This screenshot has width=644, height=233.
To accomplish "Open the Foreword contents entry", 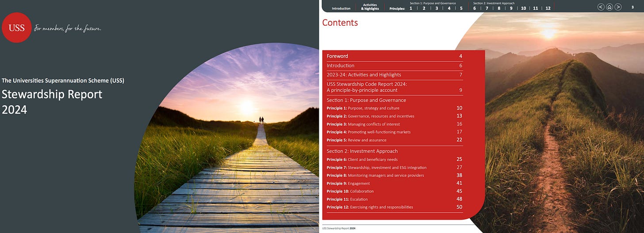I will (395, 56).
